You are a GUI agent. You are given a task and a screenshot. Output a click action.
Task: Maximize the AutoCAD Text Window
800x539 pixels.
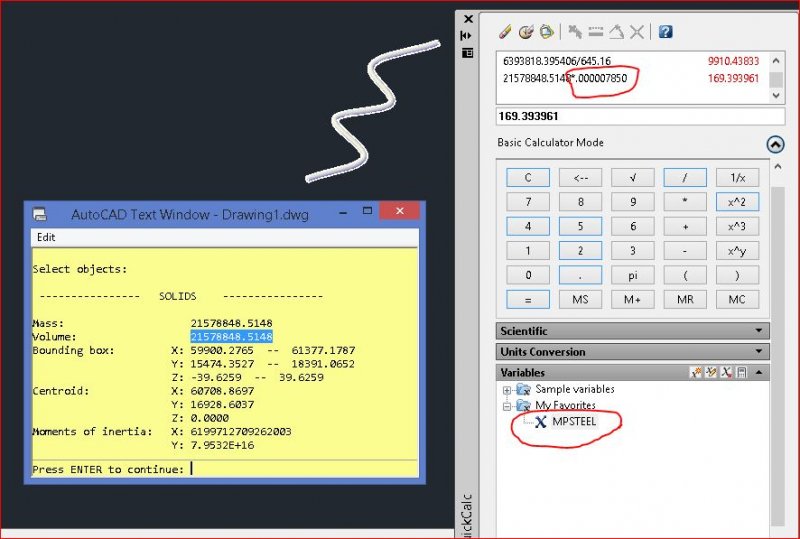pos(367,211)
